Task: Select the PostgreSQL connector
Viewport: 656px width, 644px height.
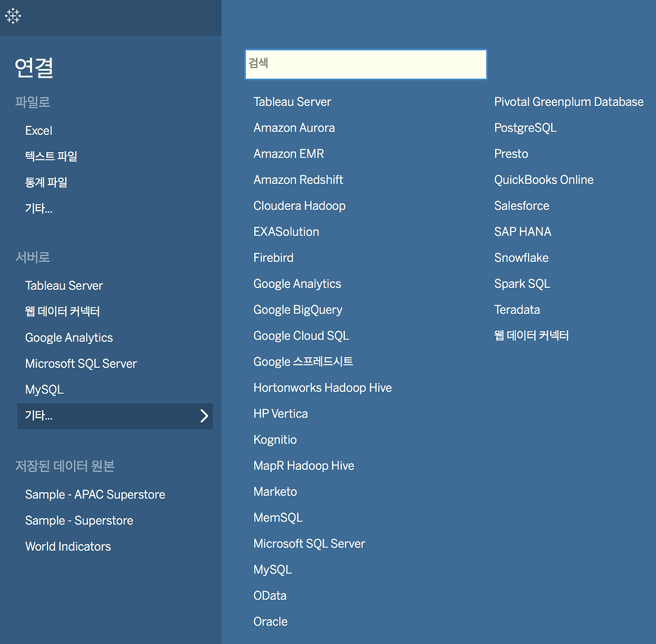Action: click(x=525, y=128)
